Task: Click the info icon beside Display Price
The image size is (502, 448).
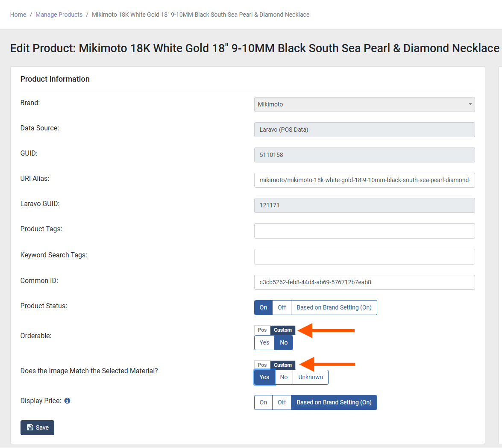Action: 67,401
